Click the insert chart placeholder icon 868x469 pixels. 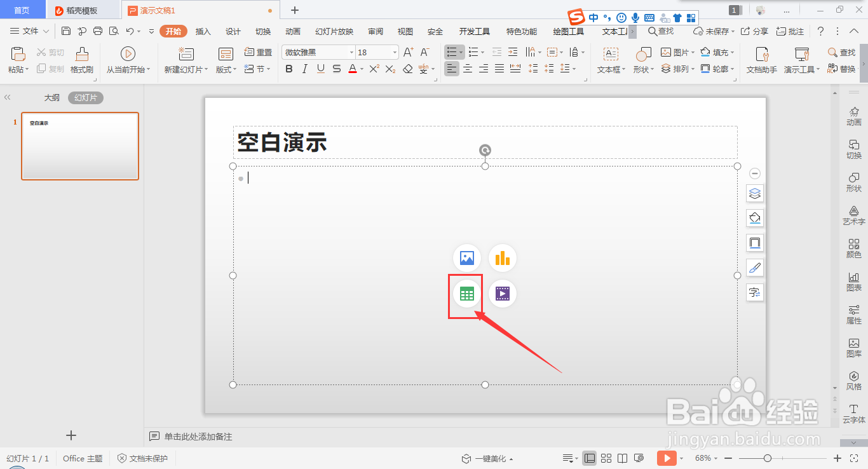click(503, 257)
